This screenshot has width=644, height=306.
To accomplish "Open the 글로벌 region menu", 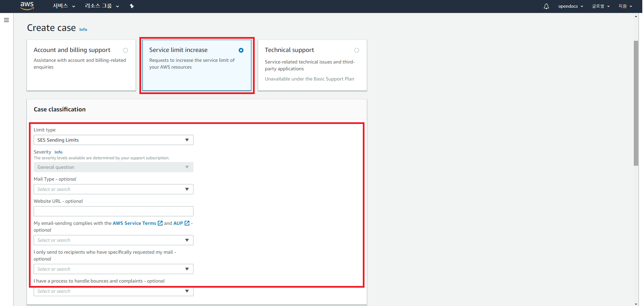I will [601, 6].
